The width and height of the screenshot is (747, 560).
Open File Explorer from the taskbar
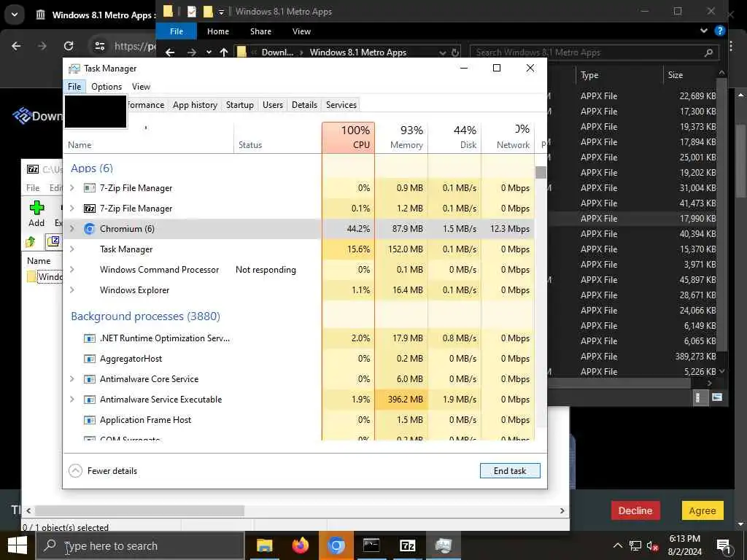264,545
